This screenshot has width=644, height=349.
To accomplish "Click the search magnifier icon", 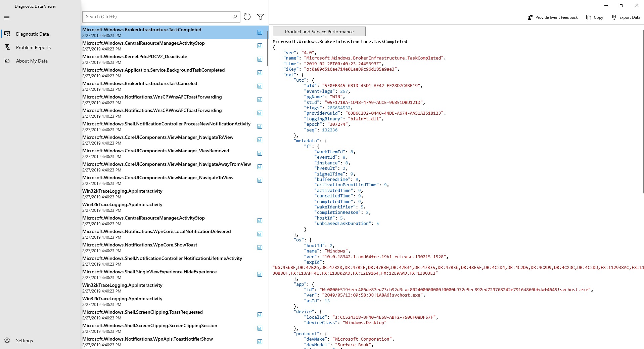I will click(x=234, y=16).
